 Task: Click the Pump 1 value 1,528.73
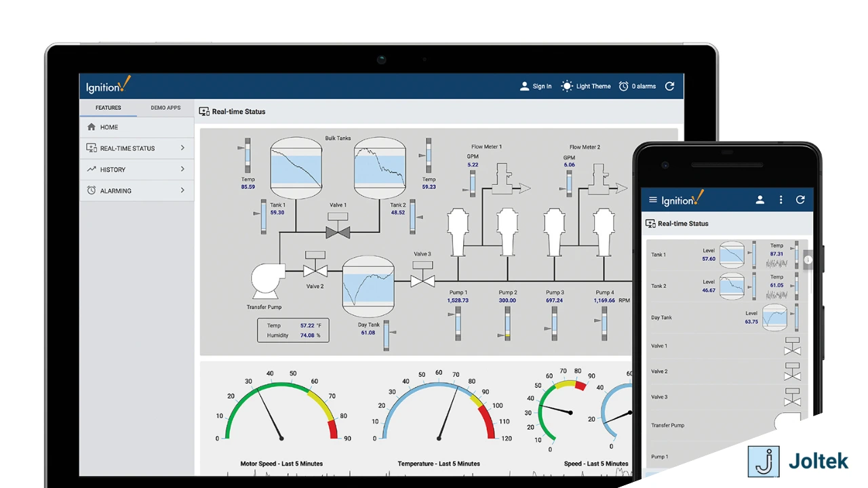tap(458, 300)
